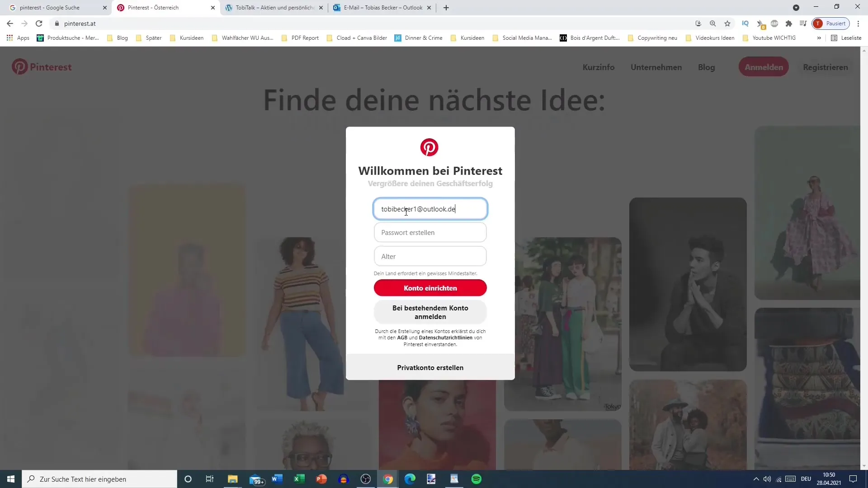868x488 pixels.
Task: Open Kurzinfo in Pinterest header
Action: 599,67
